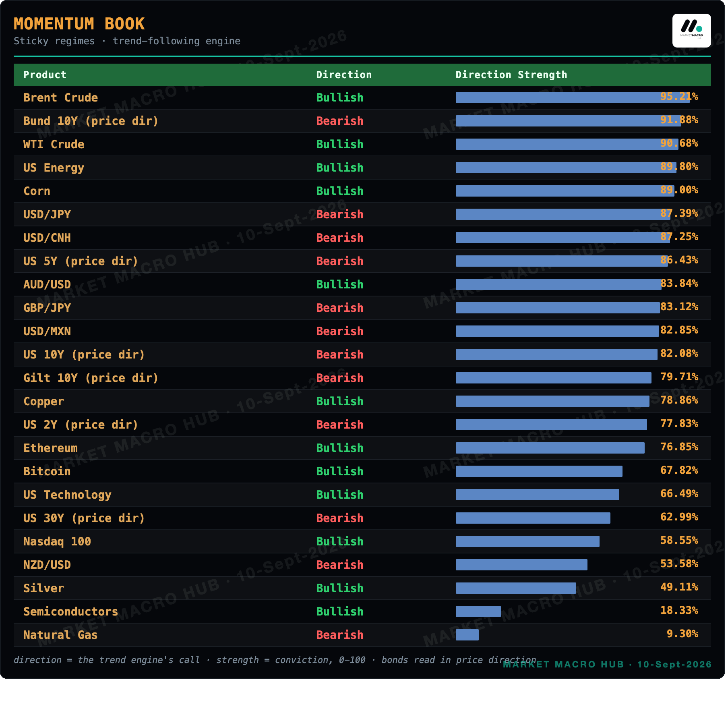Click the Market Macro Hub logo icon

pyautogui.click(x=691, y=31)
